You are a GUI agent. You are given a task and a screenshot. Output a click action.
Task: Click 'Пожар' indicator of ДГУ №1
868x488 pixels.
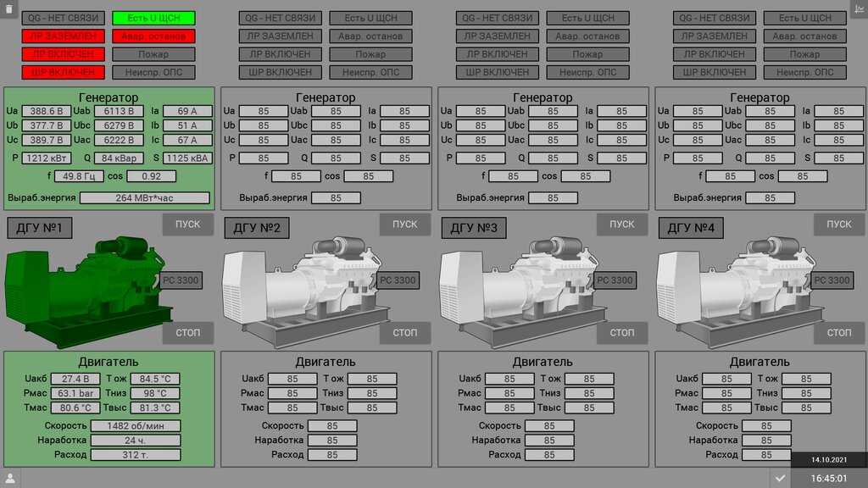coord(154,54)
